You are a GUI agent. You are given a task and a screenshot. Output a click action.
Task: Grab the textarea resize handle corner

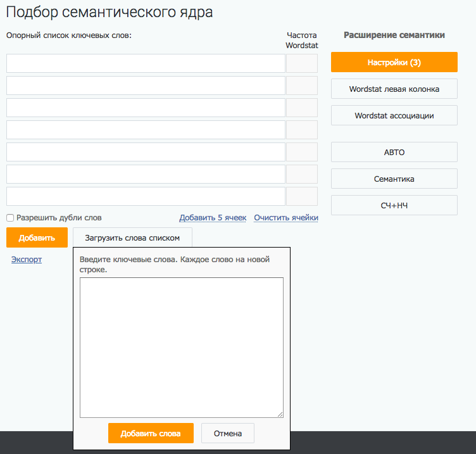pos(280,415)
